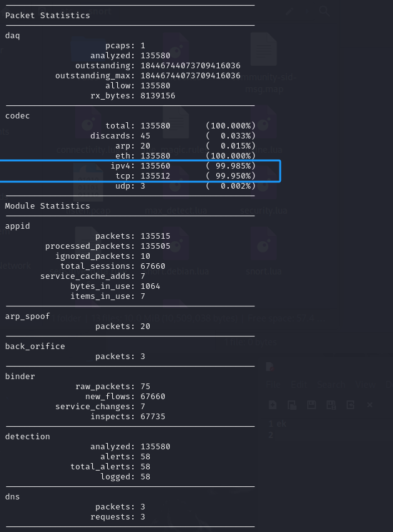393x532 pixels.
Task: Click the 'ignored_packets: 10' line
Action: pos(103,256)
